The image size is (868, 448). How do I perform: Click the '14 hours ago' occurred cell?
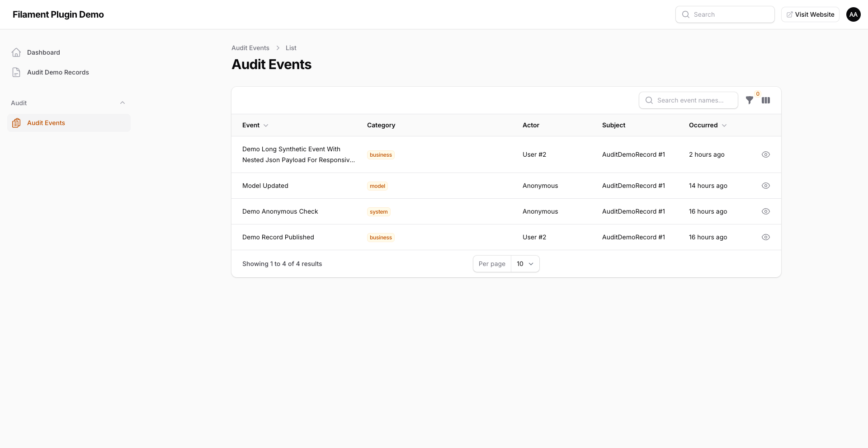(x=708, y=186)
